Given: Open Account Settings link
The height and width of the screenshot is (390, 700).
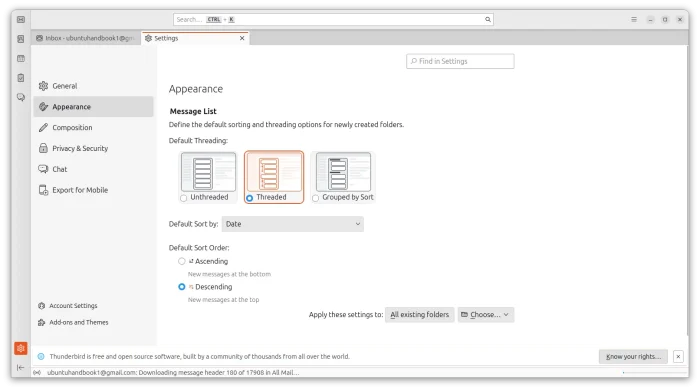Looking at the screenshot, I should click(73, 306).
